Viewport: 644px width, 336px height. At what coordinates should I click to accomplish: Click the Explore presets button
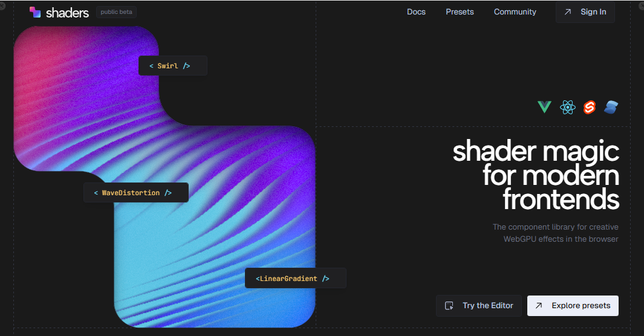[x=573, y=306]
